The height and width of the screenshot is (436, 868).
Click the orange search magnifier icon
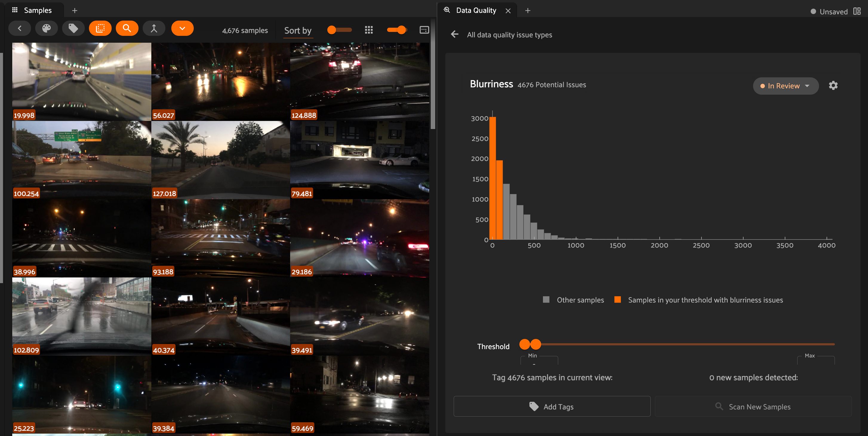click(127, 28)
